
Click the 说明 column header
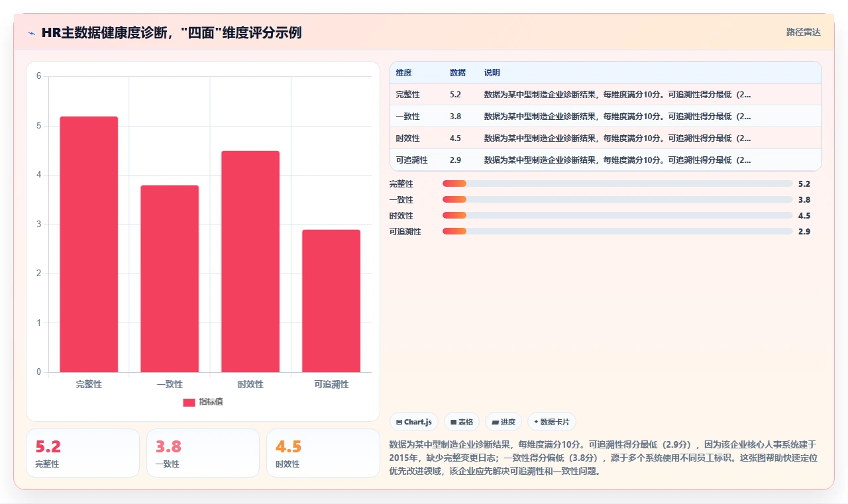point(492,73)
